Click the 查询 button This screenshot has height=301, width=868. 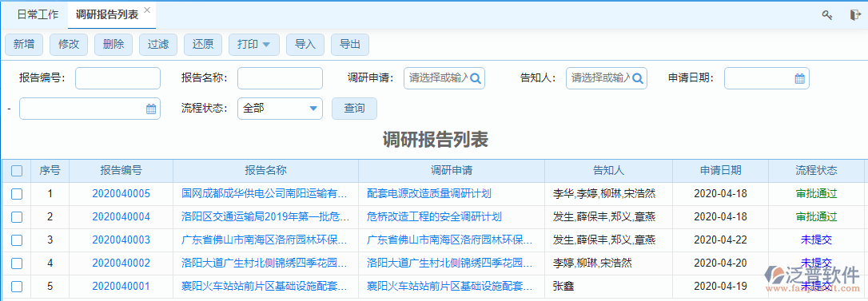click(x=354, y=109)
